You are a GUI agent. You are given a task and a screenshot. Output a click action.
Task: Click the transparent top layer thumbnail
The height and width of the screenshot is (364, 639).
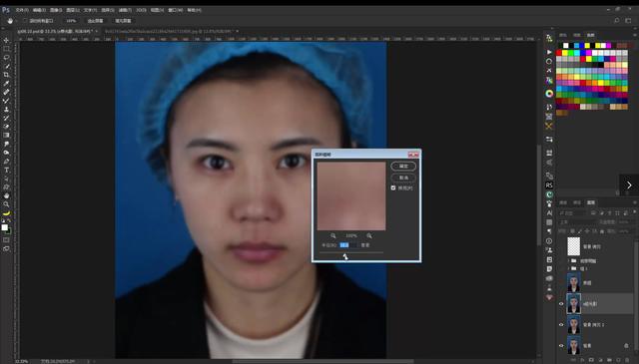click(573, 246)
